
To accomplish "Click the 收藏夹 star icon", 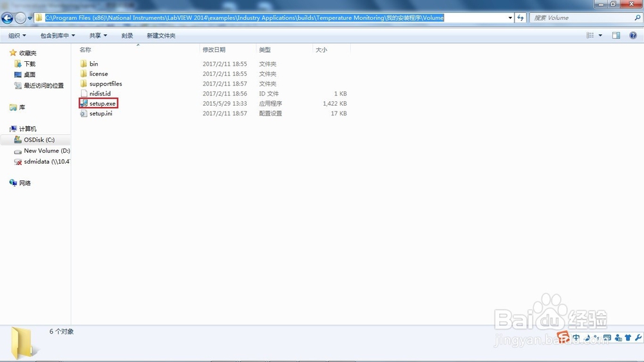I will pos(13,53).
